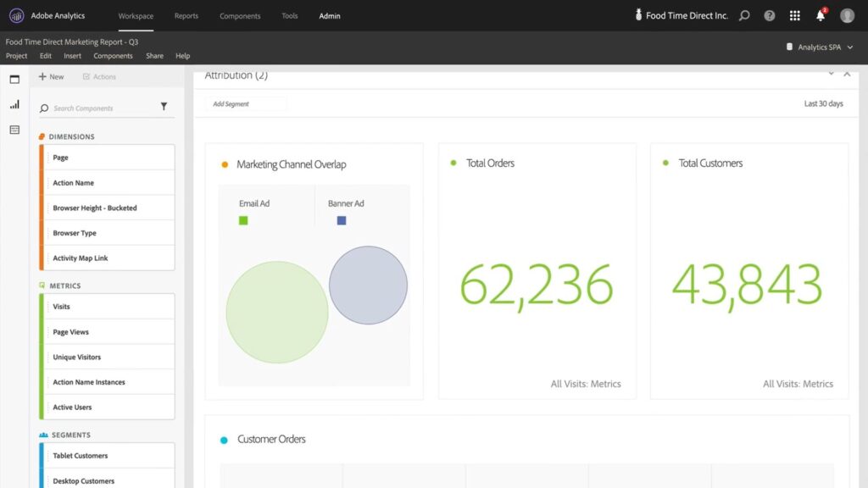Open the Analytics SPA report suite dropdown
Image resolution: width=868 pixels, height=488 pixels.
817,48
